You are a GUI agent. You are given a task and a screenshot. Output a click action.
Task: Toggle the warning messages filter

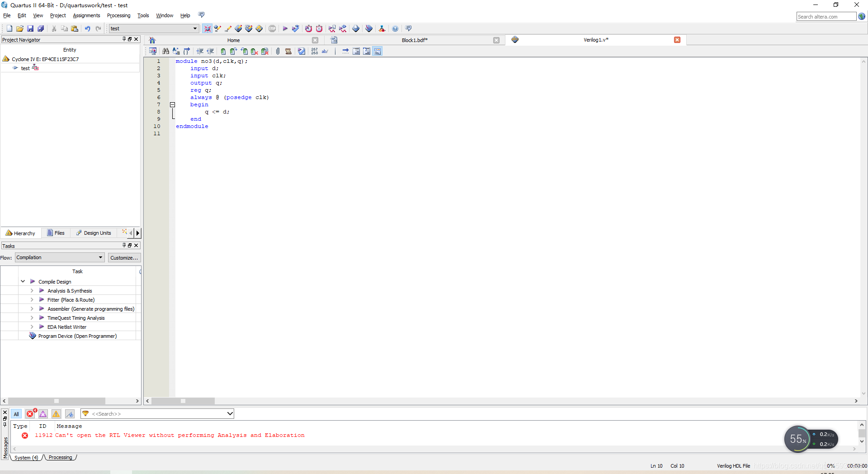tap(56, 414)
